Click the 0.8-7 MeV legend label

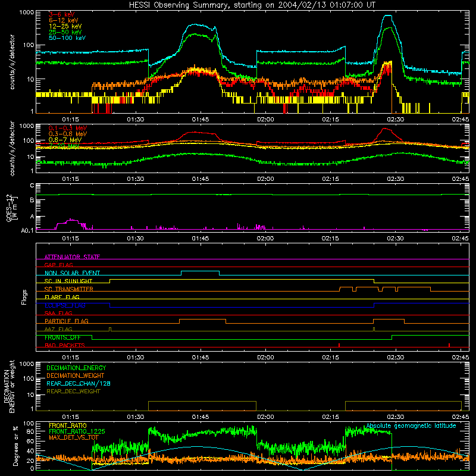(x=65, y=140)
